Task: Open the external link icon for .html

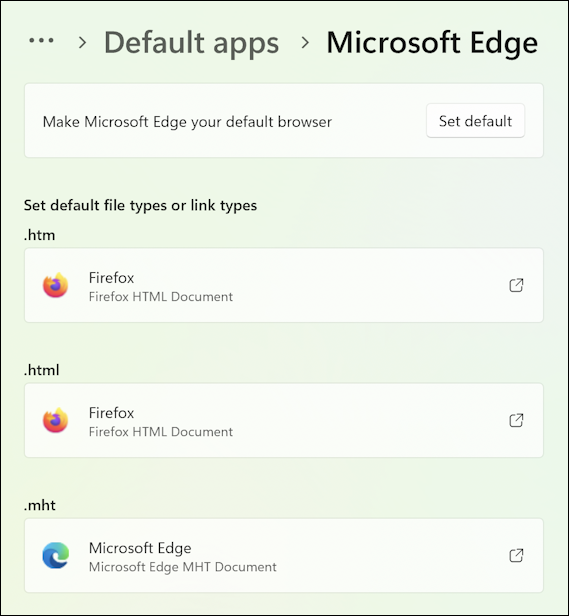Action: click(x=516, y=420)
